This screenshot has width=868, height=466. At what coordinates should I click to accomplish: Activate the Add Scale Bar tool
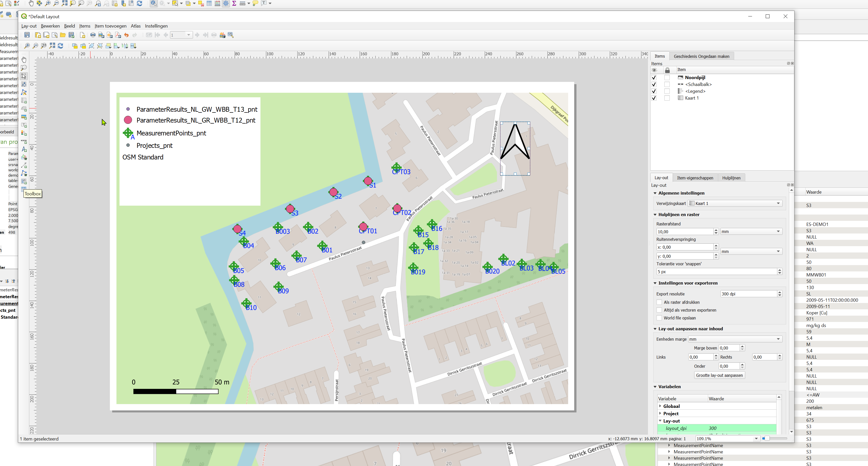[x=23, y=141]
